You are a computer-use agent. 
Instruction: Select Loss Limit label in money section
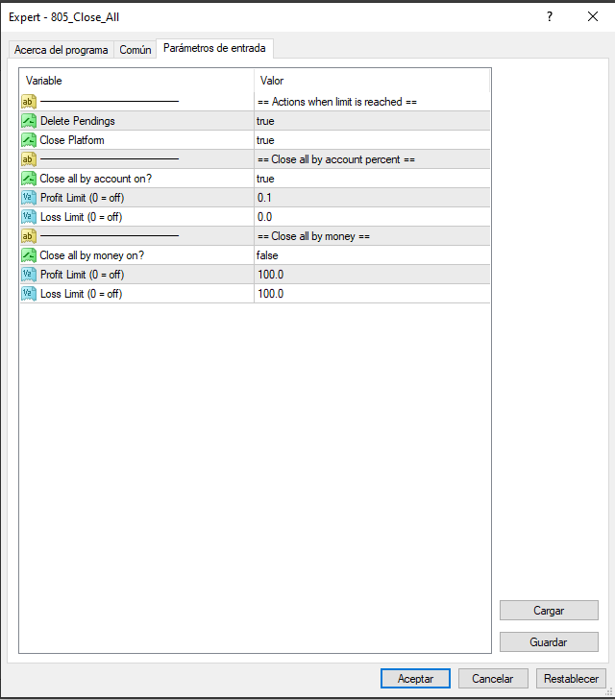tap(82, 294)
